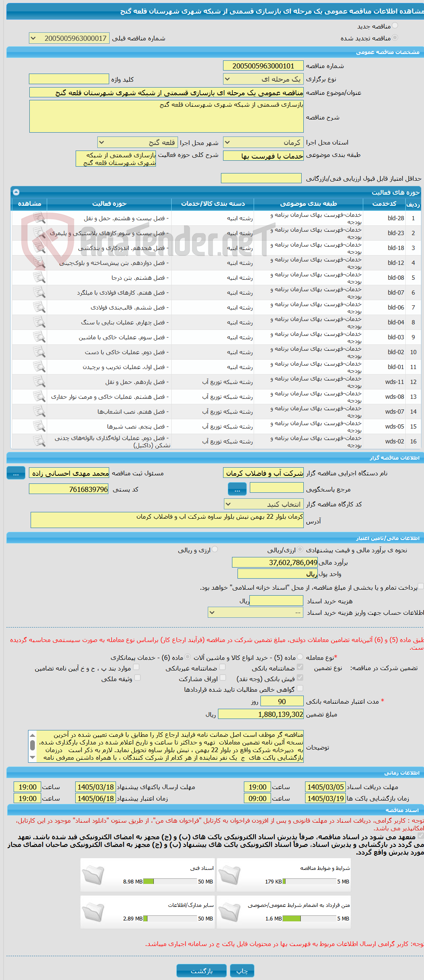Click the هزینه خرید اسناد field
Image resolution: width=424 pixels, height=980 pixels.
[x=277, y=601]
